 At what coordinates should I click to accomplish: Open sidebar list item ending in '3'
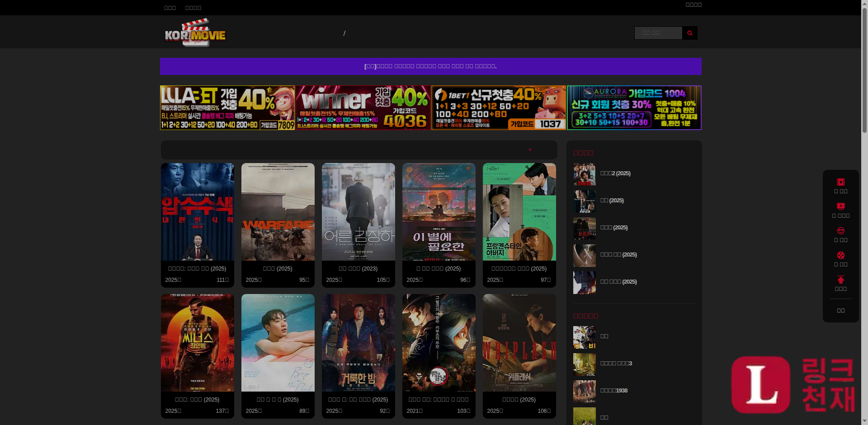616,364
